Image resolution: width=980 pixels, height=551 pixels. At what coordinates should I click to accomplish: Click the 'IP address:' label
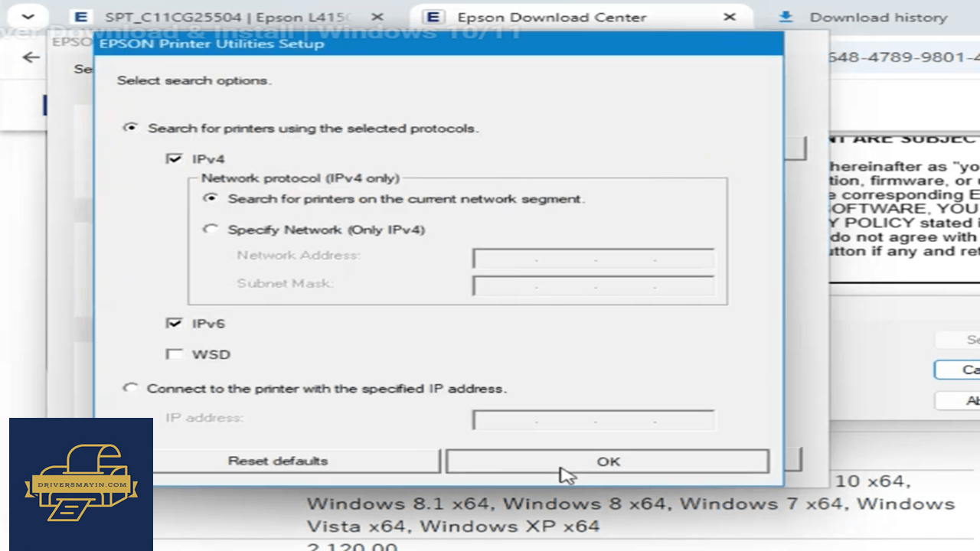(x=204, y=418)
